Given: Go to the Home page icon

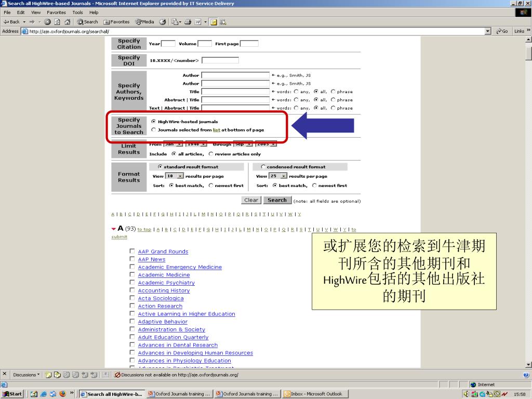Looking at the screenshot, I should [67, 22].
